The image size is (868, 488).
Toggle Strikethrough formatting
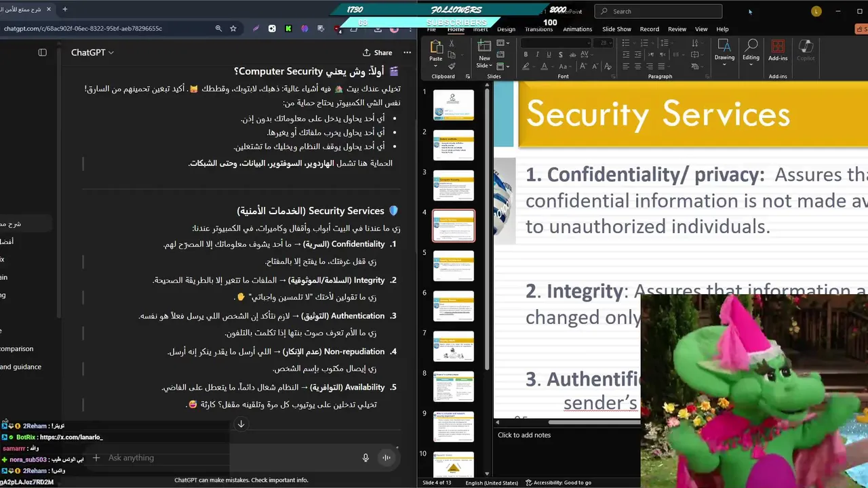pyautogui.click(x=572, y=54)
